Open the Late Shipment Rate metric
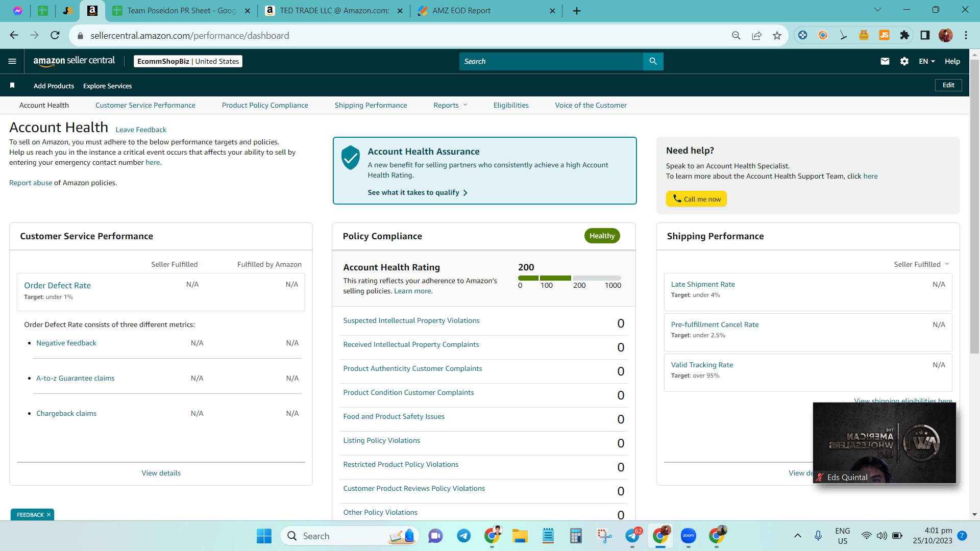Image resolution: width=980 pixels, height=551 pixels. click(x=703, y=284)
